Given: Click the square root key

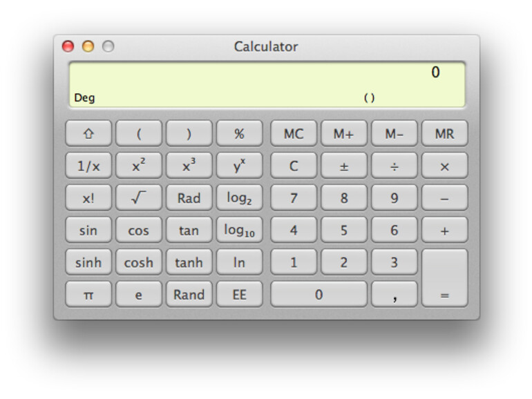Looking at the screenshot, I should tap(138, 198).
